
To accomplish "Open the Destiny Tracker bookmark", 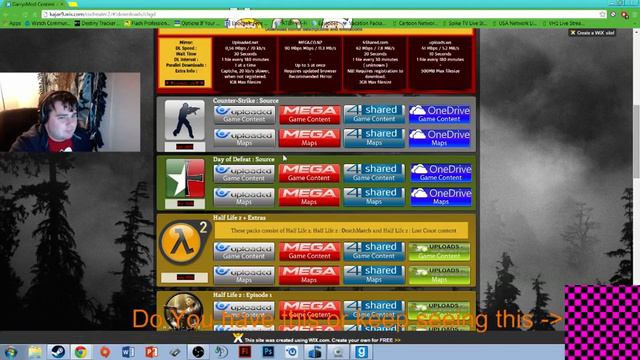I will (x=96, y=23).
